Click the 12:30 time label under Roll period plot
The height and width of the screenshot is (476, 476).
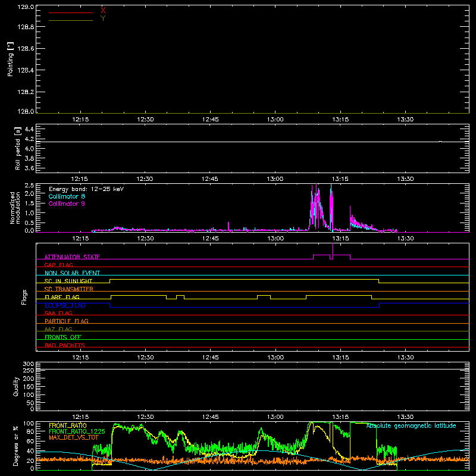click(145, 179)
